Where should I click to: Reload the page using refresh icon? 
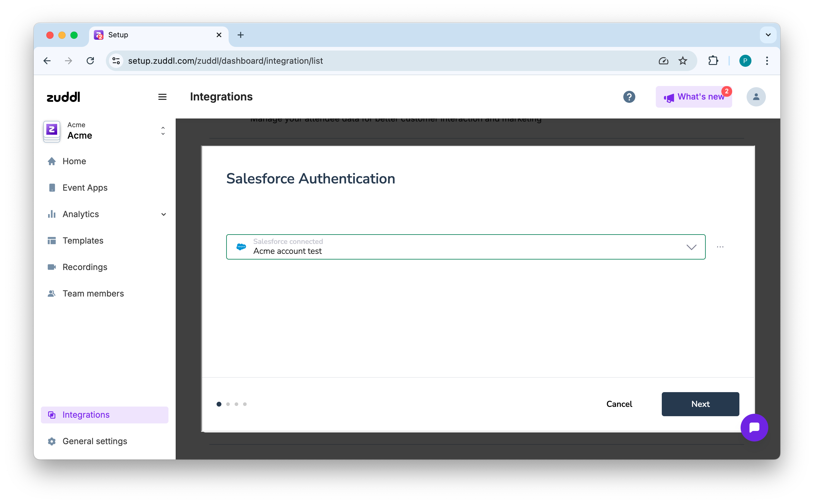[90, 61]
